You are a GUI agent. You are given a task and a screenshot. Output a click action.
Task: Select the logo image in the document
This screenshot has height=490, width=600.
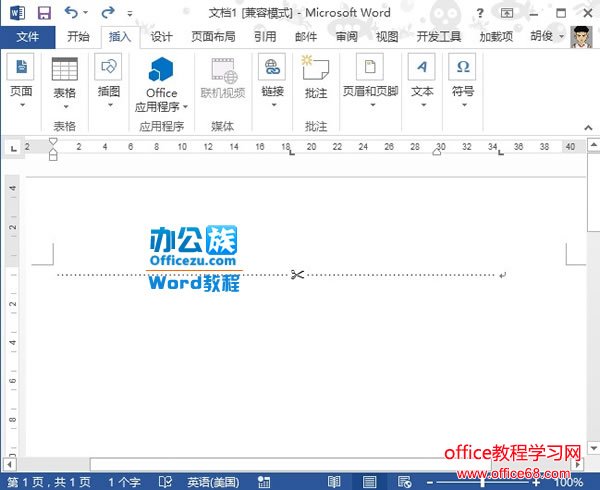tap(194, 259)
